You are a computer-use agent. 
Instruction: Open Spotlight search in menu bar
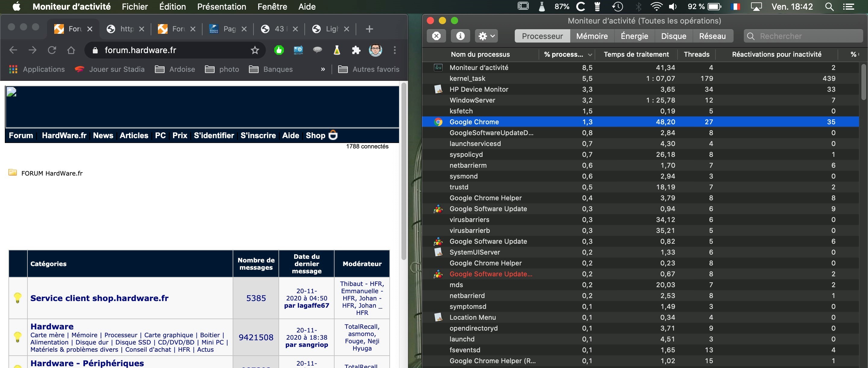tap(829, 7)
